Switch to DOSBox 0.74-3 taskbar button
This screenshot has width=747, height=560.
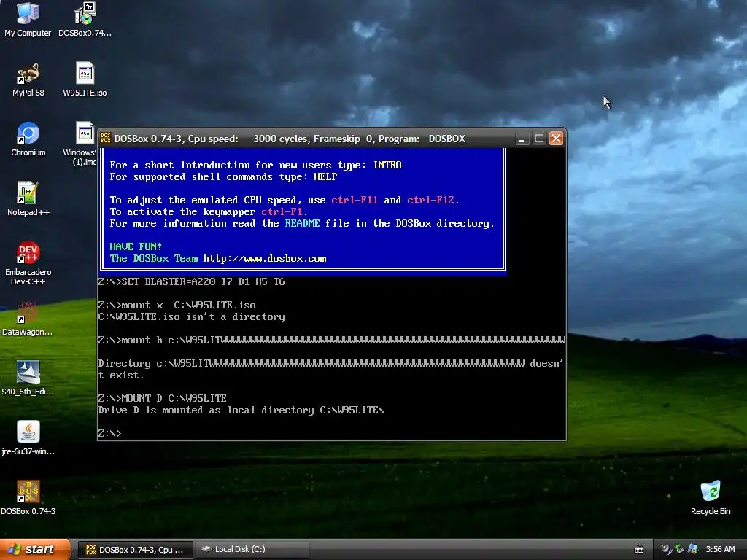(135, 550)
